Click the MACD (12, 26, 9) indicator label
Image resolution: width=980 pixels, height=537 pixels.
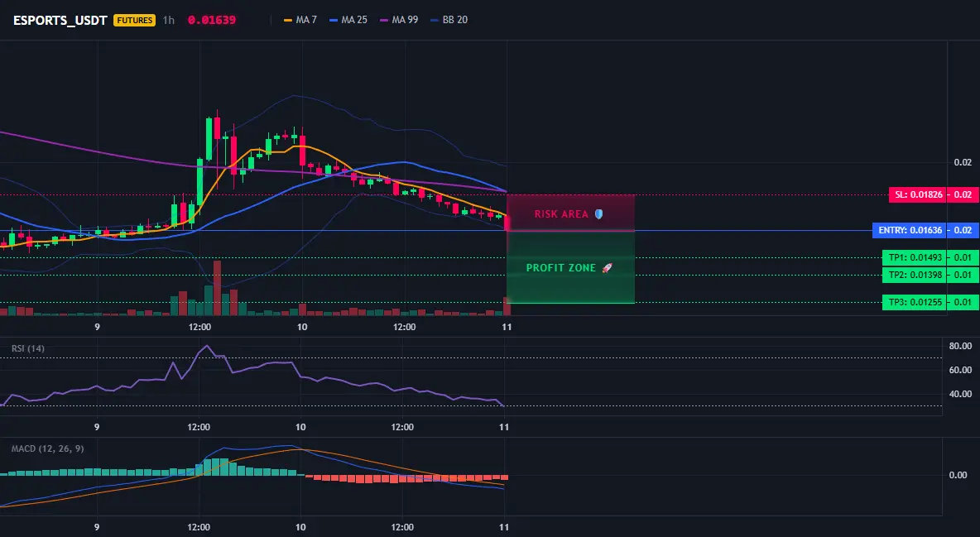(47, 448)
